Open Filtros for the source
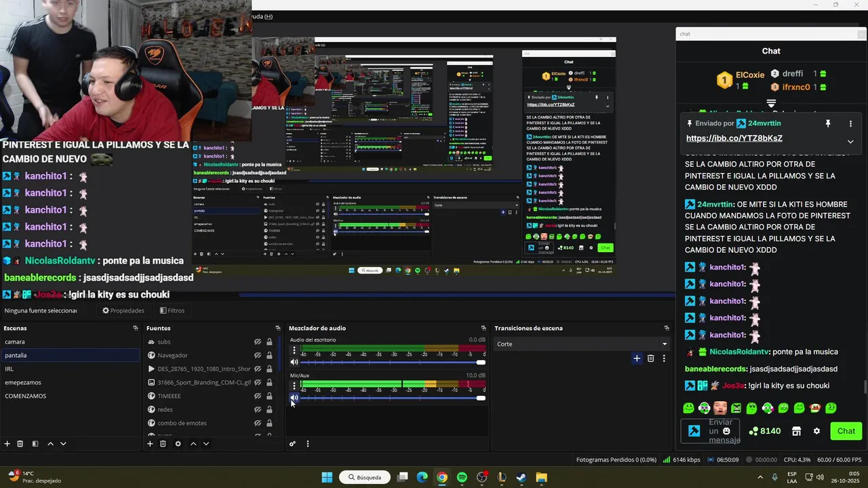 (x=172, y=310)
